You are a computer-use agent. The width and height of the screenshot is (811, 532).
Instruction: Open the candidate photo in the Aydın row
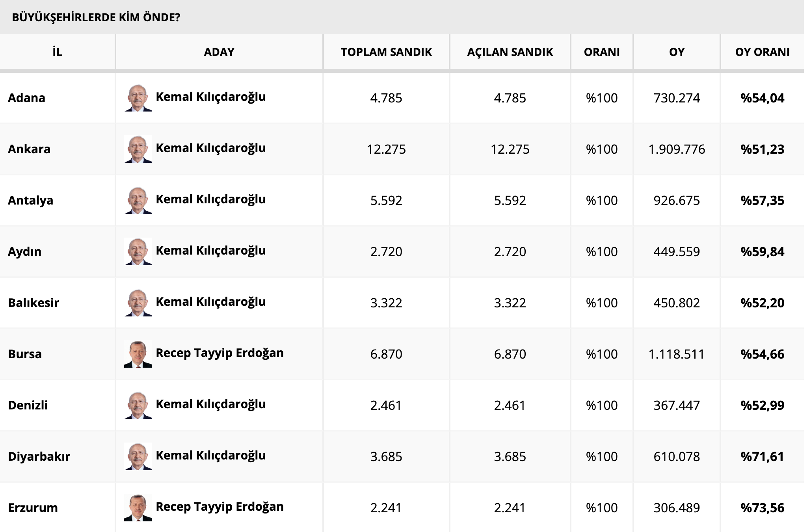tap(138, 252)
